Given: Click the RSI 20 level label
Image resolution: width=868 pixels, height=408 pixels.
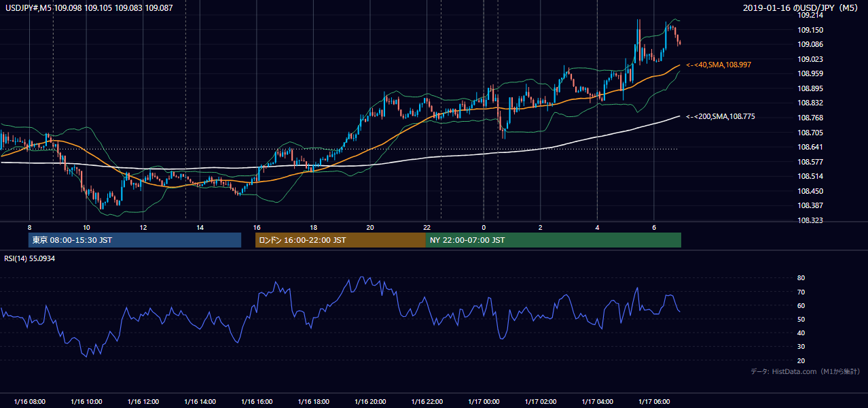Looking at the screenshot, I should point(801,360).
